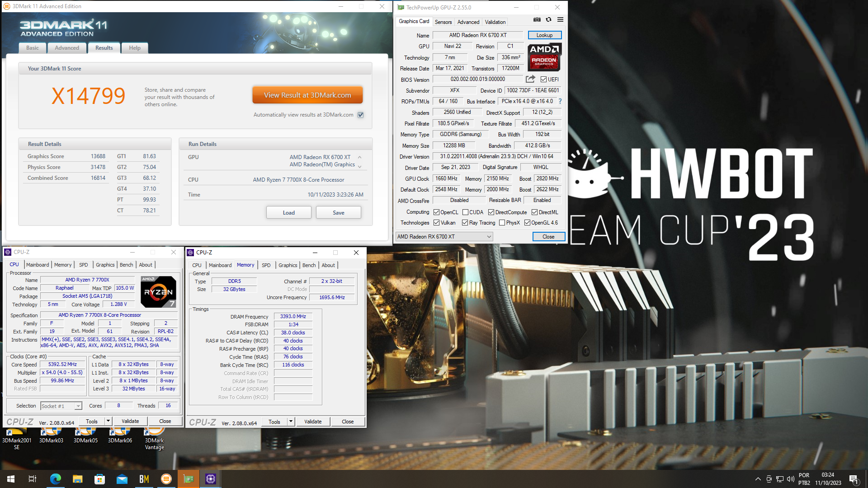Click the DRAM Frequency value 3393.0 MHz

click(293, 316)
